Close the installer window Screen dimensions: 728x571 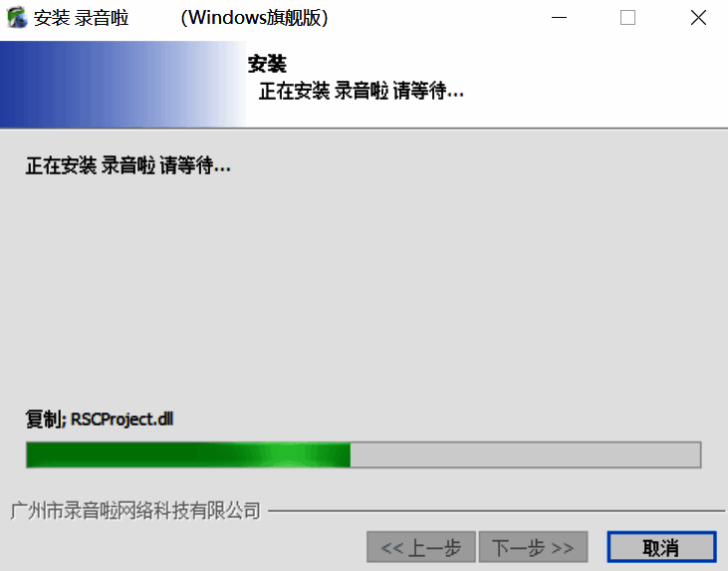698,18
